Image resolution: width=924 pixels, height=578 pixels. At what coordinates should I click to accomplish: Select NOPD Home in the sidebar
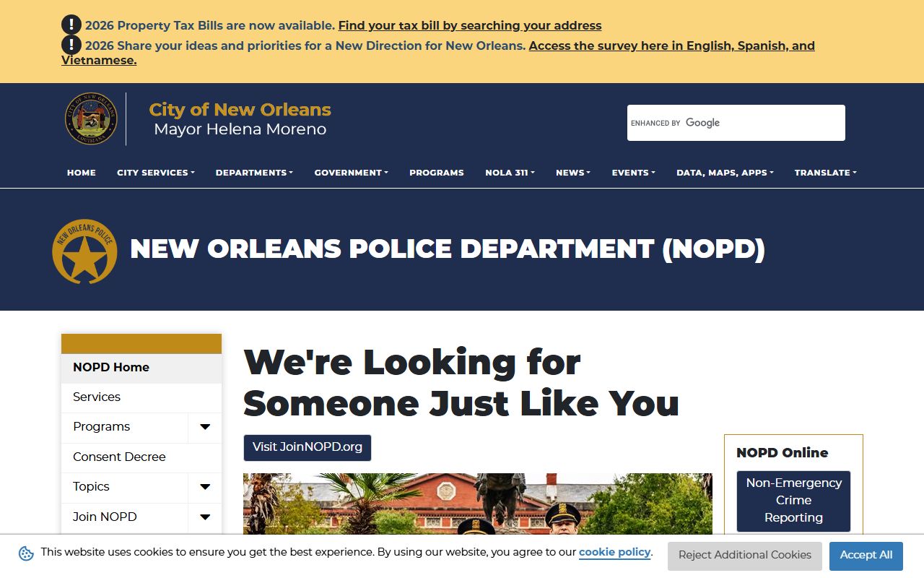141,368
